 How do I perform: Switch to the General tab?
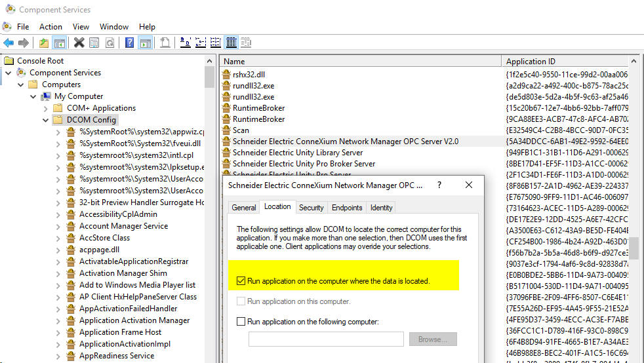(243, 208)
